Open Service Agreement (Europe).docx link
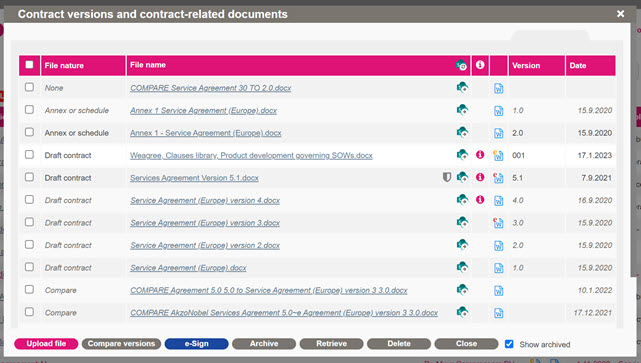The width and height of the screenshot is (641, 363). click(x=188, y=268)
